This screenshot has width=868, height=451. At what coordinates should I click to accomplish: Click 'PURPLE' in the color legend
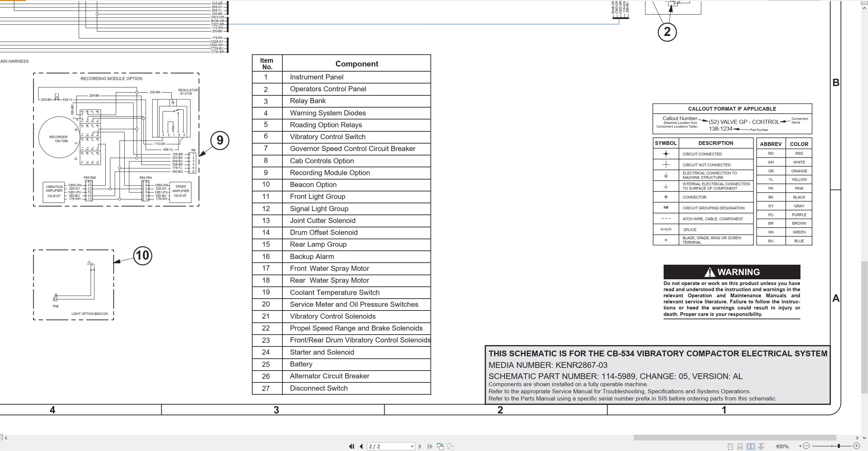[799, 215]
